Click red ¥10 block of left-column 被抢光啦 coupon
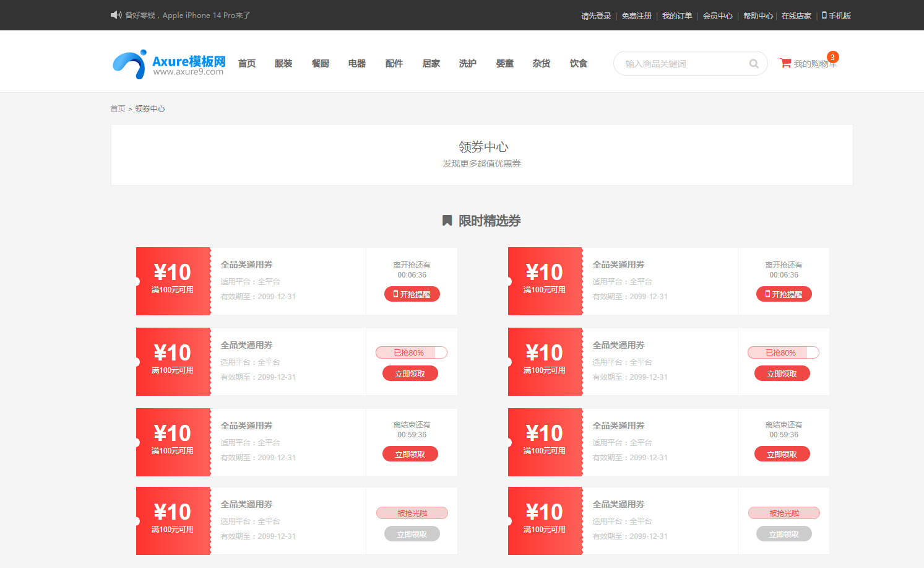 (173, 521)
